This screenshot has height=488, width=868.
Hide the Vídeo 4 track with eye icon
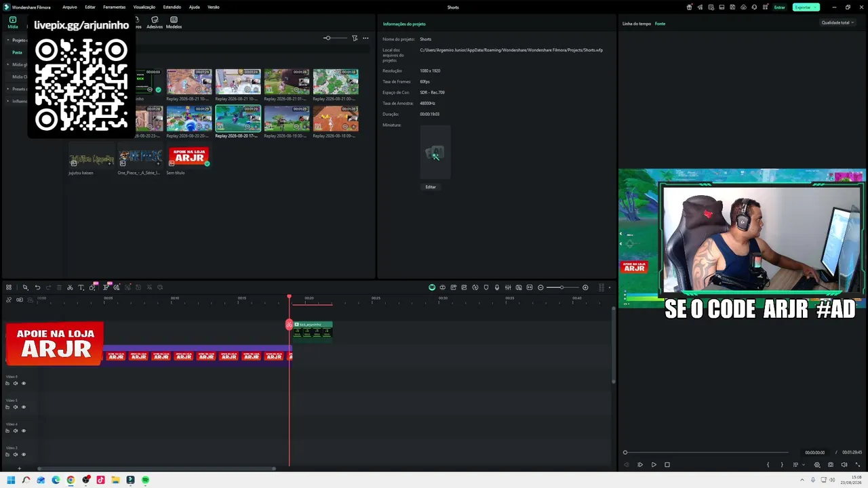(24, 431)
